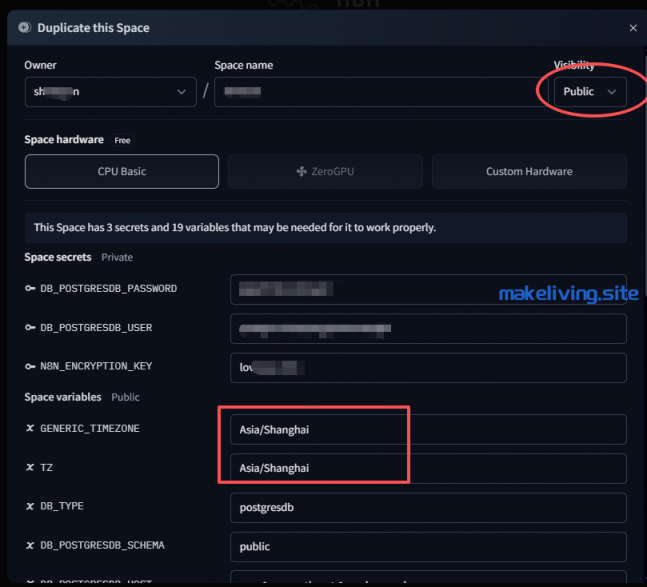647x587 pixels.
Task: Focus the N8N_ENCRYPTION_KEY input field
Action: 427,367
